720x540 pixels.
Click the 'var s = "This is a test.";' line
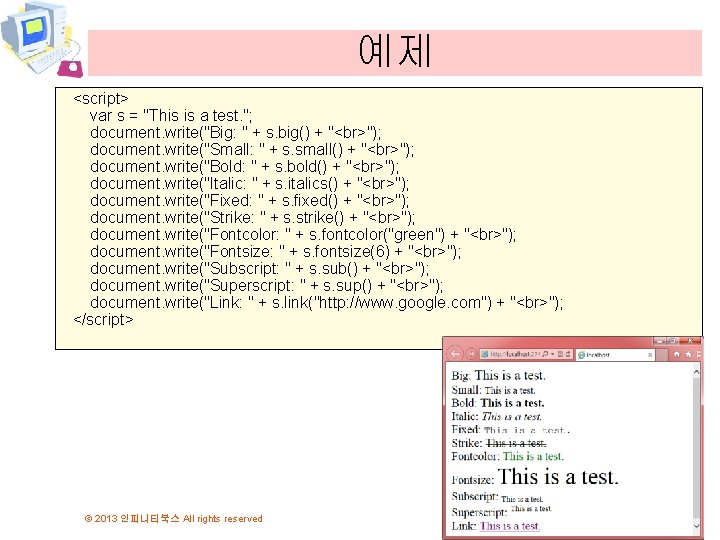[x=171, y=116]
